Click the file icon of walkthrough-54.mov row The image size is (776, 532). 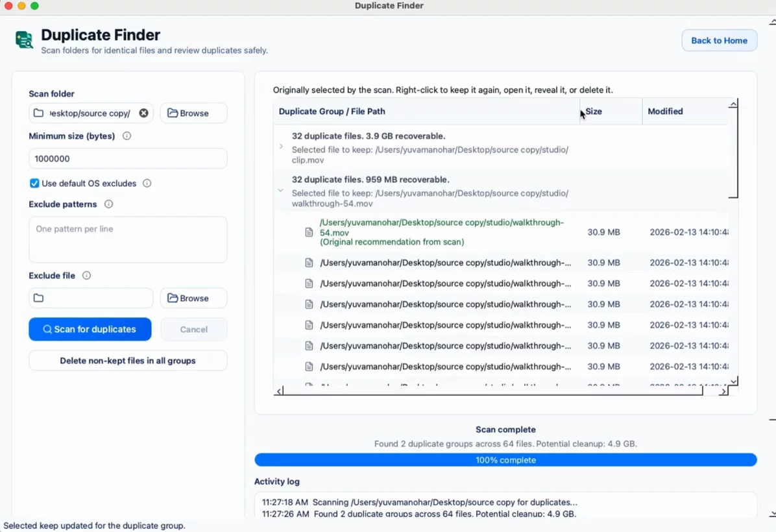(x=309, y=232)
